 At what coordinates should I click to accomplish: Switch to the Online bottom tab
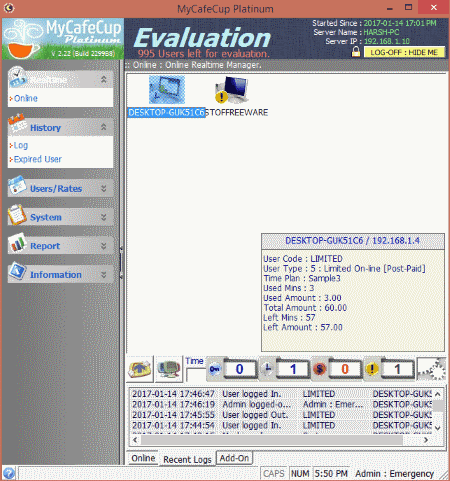pos(143,458)
